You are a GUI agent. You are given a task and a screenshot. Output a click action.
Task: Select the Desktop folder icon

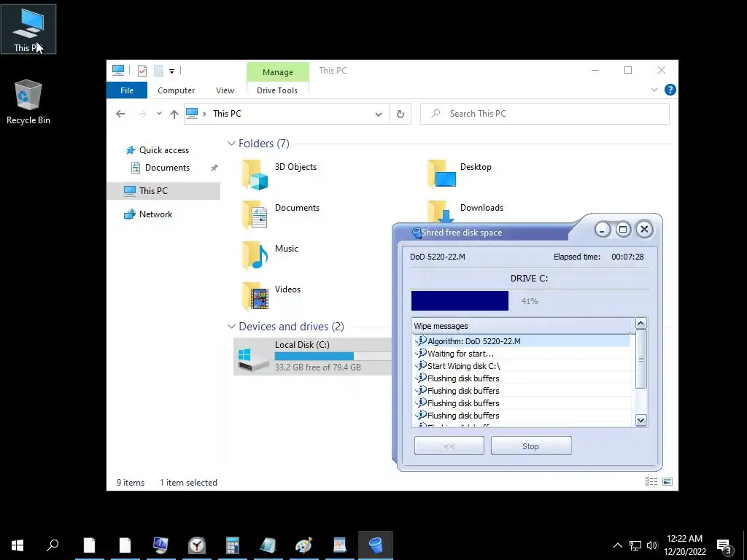click(441, 174)
